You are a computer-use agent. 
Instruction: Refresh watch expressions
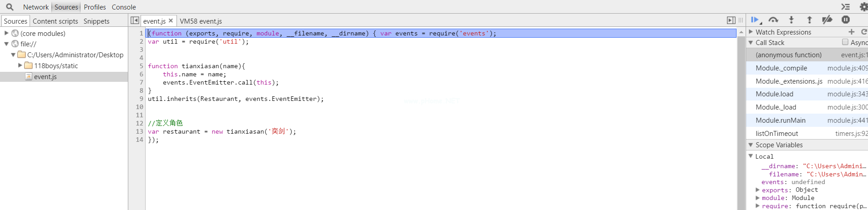pos(864,32)
